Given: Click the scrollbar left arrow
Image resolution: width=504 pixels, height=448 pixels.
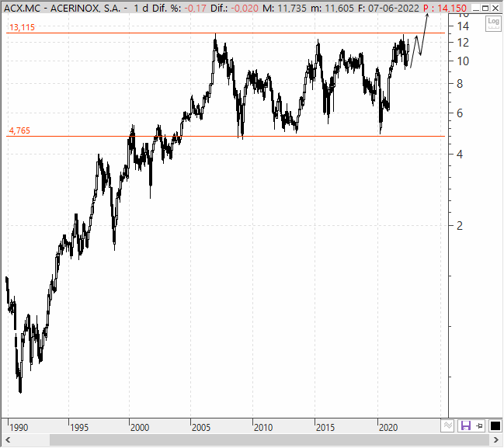Looking at the screenshot, I should (x=8, y=439).
